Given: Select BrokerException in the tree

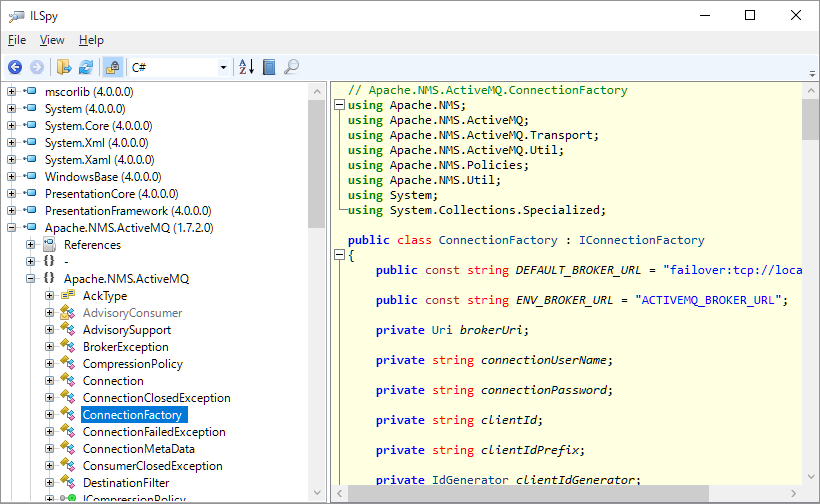Looking at the screenshot, I should [125, 347].
